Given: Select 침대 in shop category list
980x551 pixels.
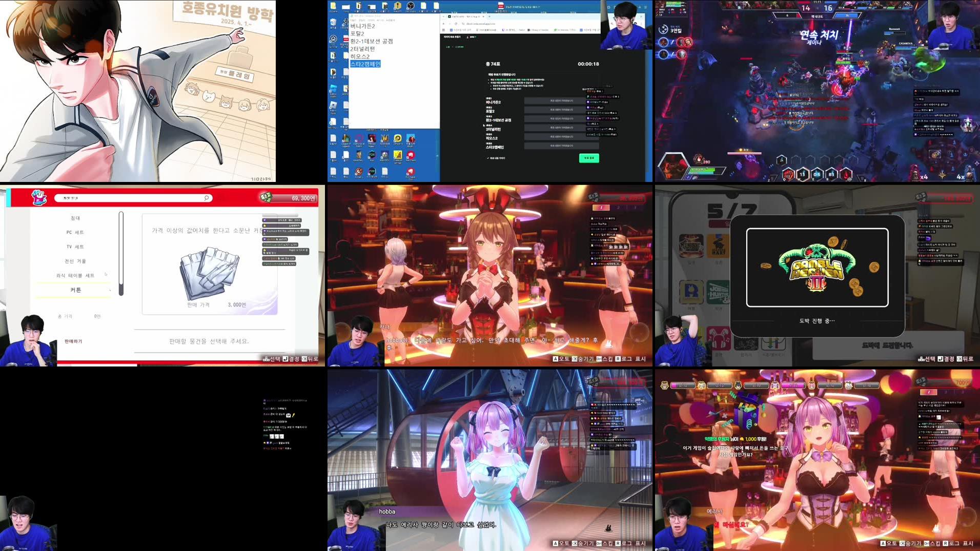Looking at the screenshot, I should pos(75,218).
